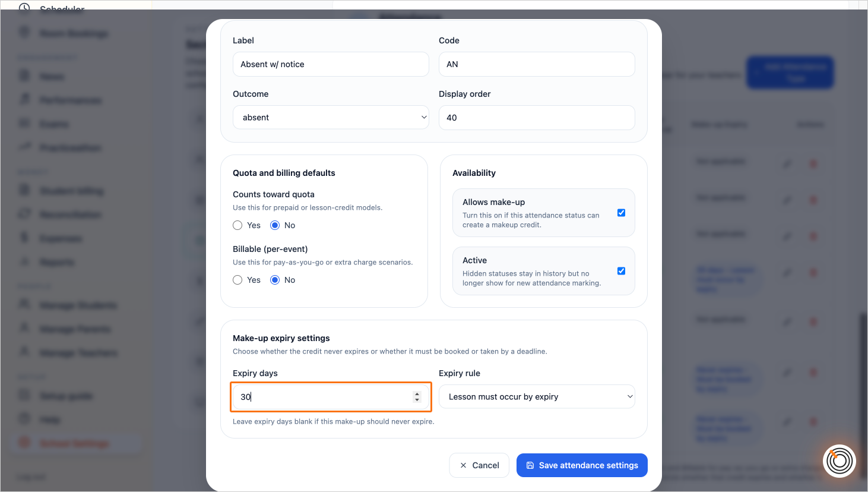
Task: Click the Expiry days input field
Action: [331, 397]
